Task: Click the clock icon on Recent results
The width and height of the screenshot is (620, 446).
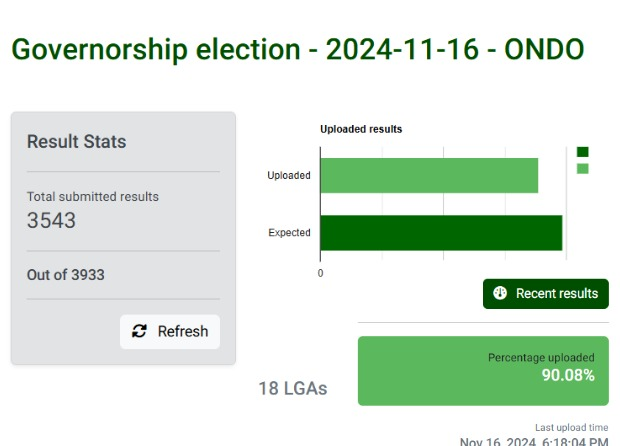Action: [x=500, y=293]
